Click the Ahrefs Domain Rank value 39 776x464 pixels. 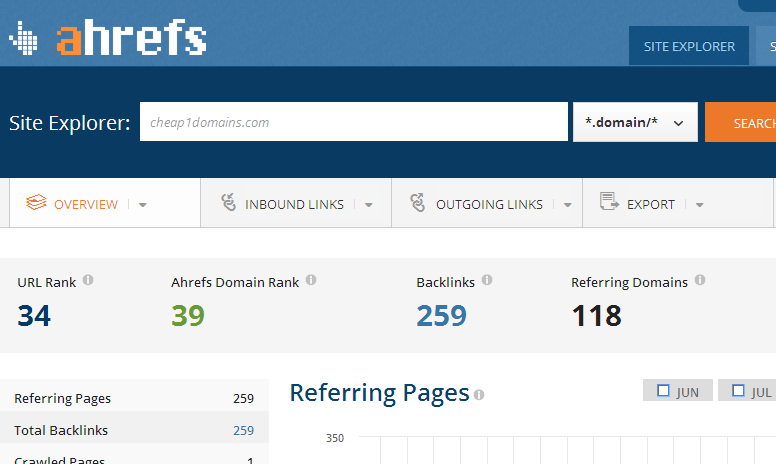click(188, 316)
